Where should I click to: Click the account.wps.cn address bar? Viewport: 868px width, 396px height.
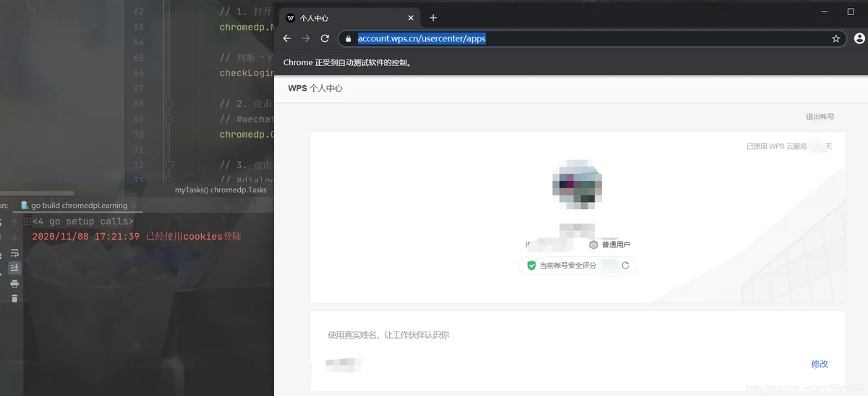[x=592, y=38]
